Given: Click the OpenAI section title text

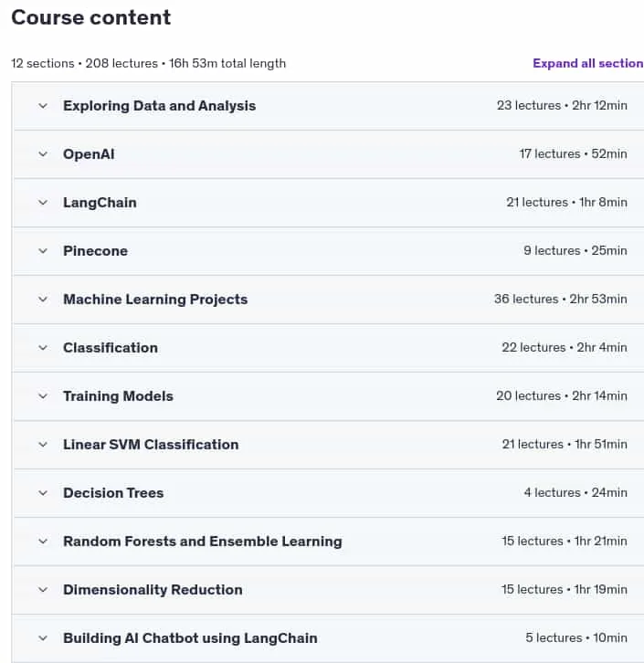Looking at the screenshot, I should [x=89, y=154].
